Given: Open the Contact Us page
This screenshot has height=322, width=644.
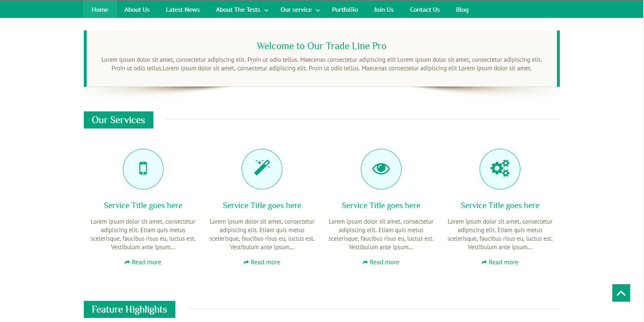Looking at the screenshot, I should pyautogui.click(x=425, y=10).
